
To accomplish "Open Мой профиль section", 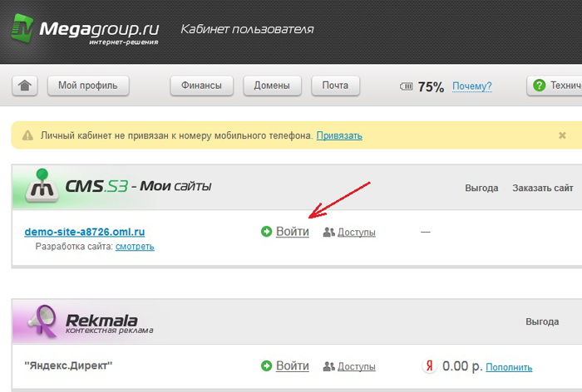I will click(88, 86).
